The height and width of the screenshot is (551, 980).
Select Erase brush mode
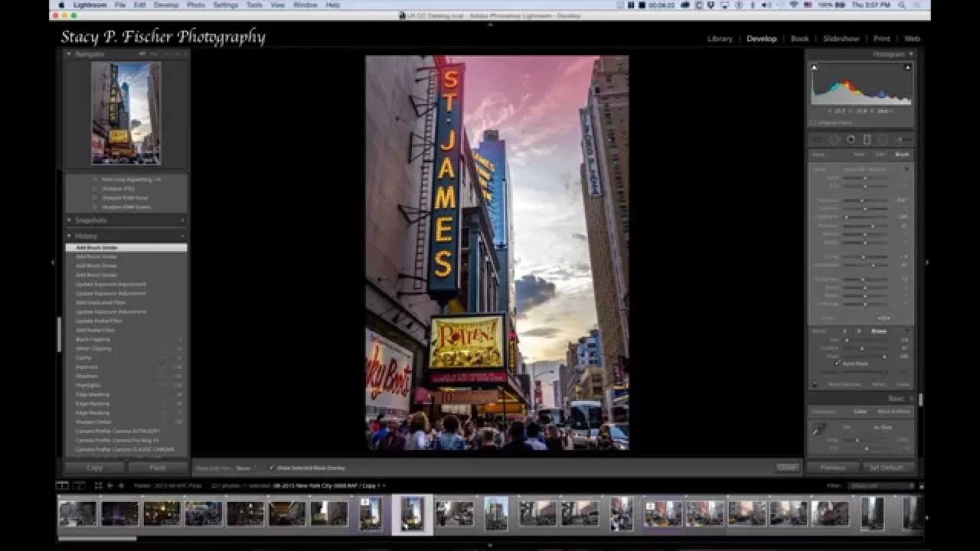click(x=880, y=331)
